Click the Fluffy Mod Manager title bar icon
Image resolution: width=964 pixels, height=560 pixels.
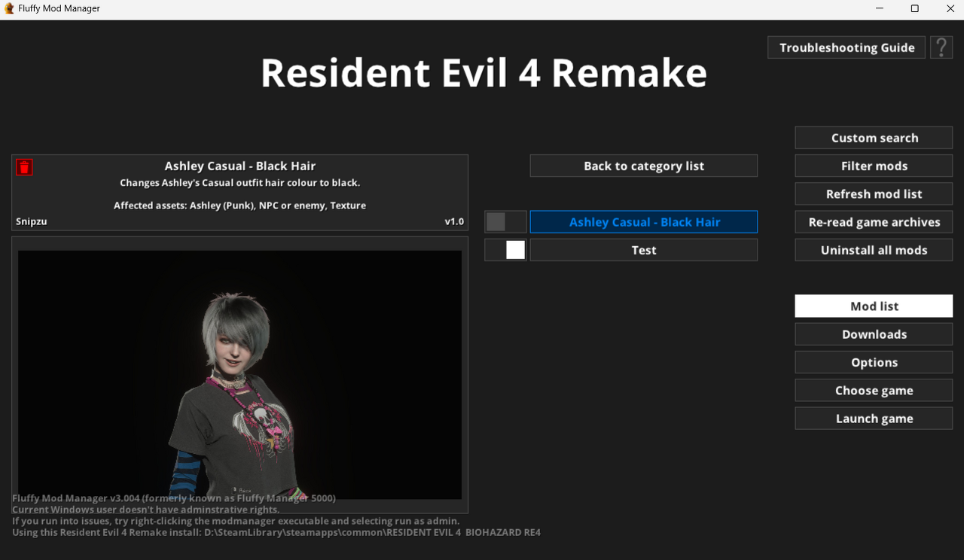9,8
